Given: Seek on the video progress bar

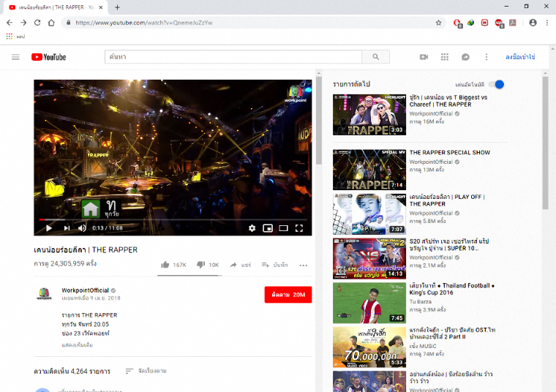Looking at the screenshot, I should click(x=173, y=219).
